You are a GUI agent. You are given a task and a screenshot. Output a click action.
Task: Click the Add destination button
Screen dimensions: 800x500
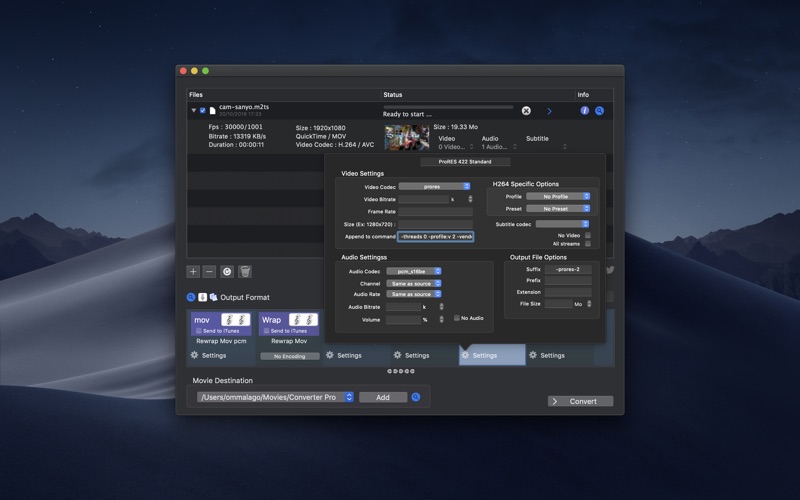click(383, 397)
